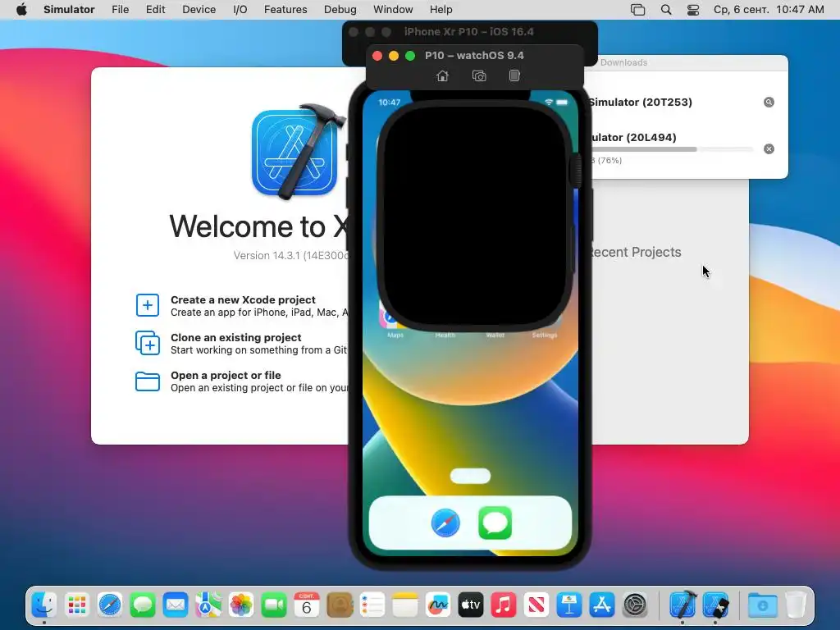840x630 pixels.
Task: Open Photos from the Dock
Action: coord(241,605)
